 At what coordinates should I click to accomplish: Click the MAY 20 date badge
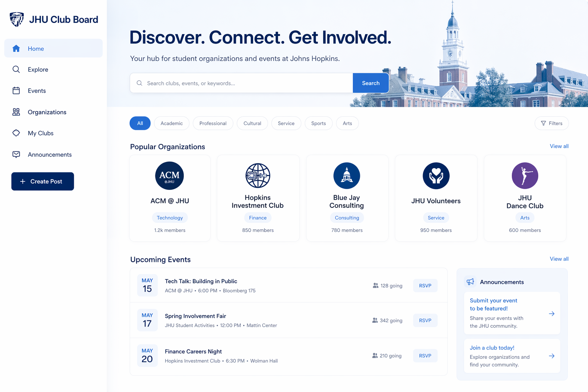(x=147, y=356)
